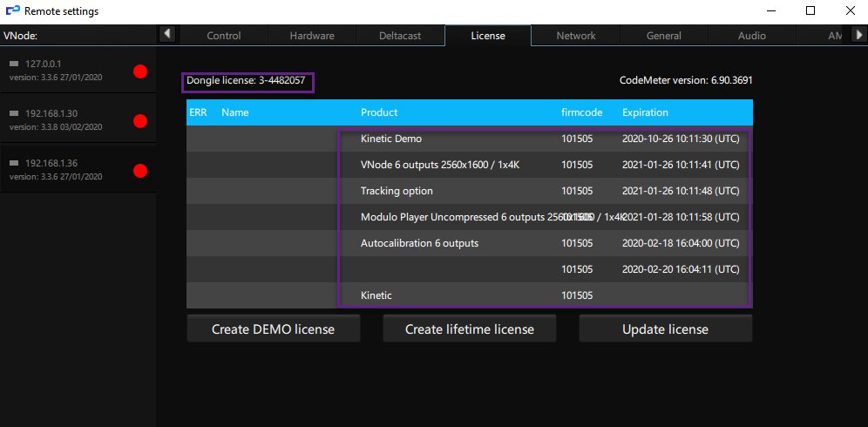This screenshot has width=868, height=427.
Task: Switch to the Control tab
Action: point(224,36)
